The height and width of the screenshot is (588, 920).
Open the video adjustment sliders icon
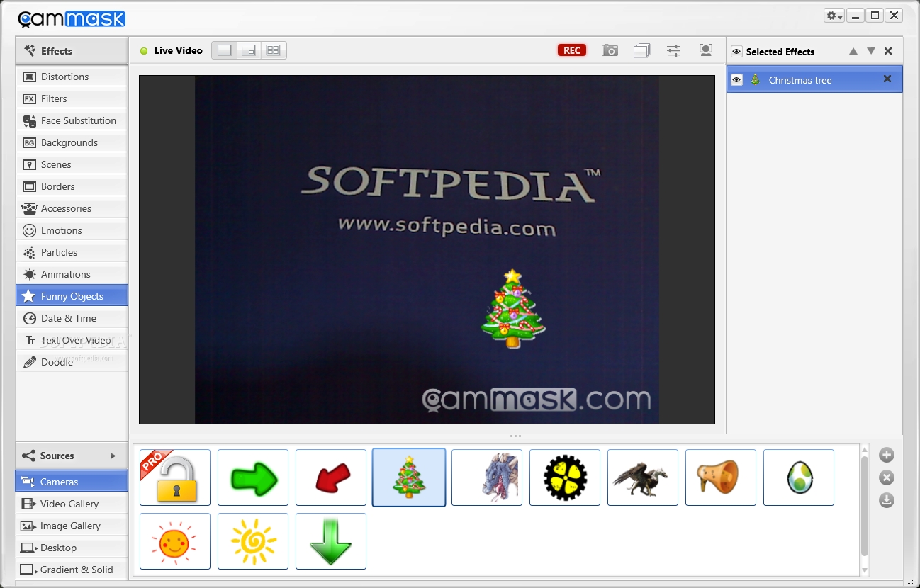click(x=673, y=50)
